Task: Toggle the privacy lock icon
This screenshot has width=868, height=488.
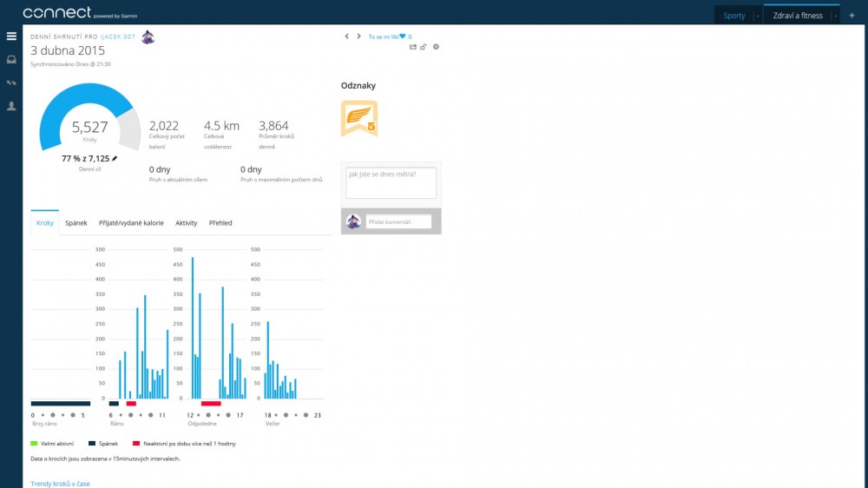Action: point(424,47)
